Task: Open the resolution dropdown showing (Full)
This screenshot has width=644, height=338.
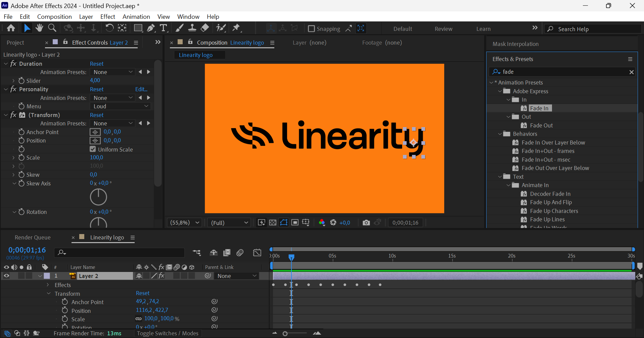Action: pyautogui.click(x=229, y=223)
